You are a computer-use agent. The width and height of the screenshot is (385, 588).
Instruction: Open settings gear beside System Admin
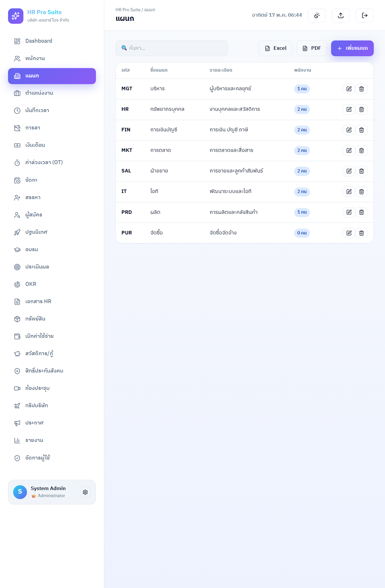pos(85,492)
